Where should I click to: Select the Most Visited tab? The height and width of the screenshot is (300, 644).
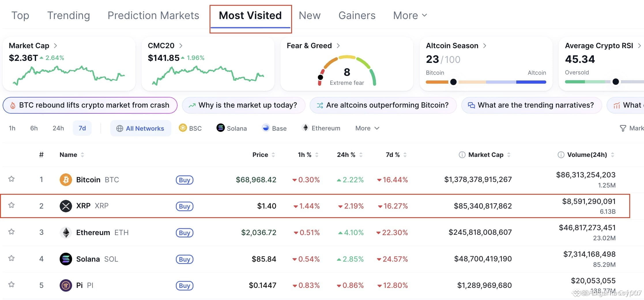pyautogui.click(x=250, y=15)
